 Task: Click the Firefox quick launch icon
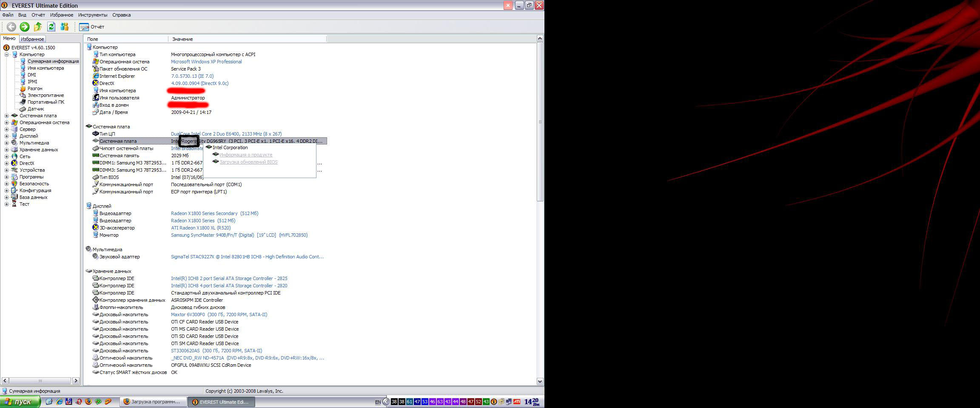(88, 401)
